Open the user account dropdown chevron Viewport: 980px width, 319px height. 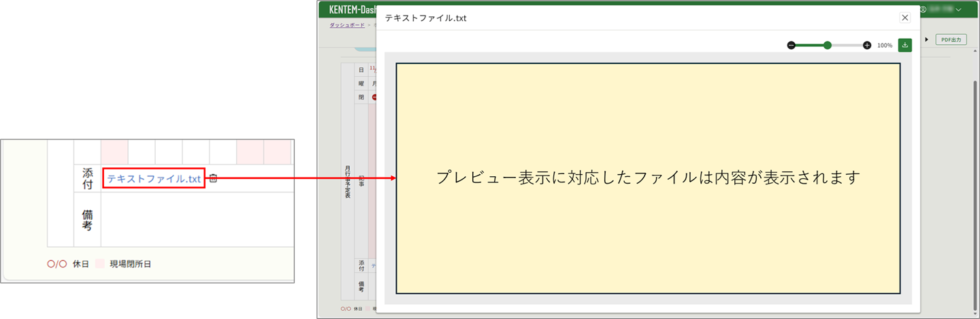click(958, 10)
